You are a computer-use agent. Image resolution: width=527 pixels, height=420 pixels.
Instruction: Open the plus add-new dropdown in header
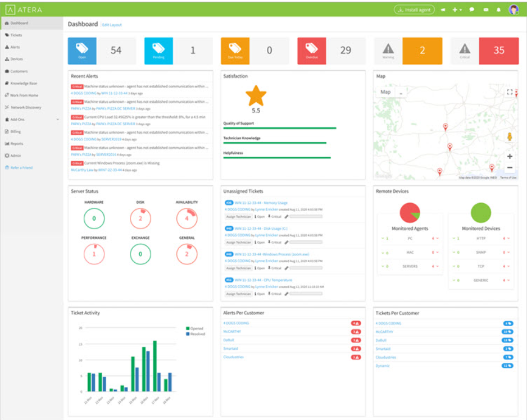pos(457,10)
